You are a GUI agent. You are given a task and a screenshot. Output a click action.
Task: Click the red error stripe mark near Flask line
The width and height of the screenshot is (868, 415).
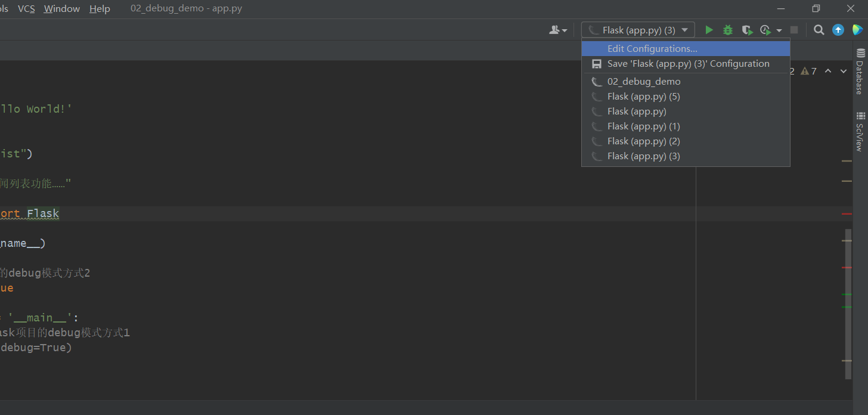pyautogui.click(x=847, y=213)
